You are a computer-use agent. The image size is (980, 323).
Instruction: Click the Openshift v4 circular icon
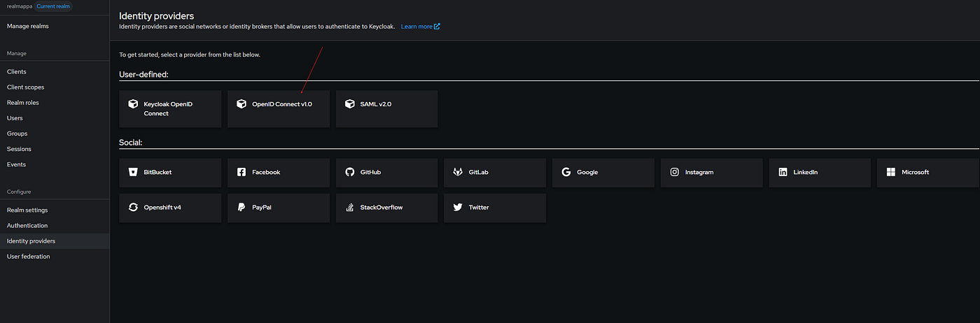click(133, 207)
